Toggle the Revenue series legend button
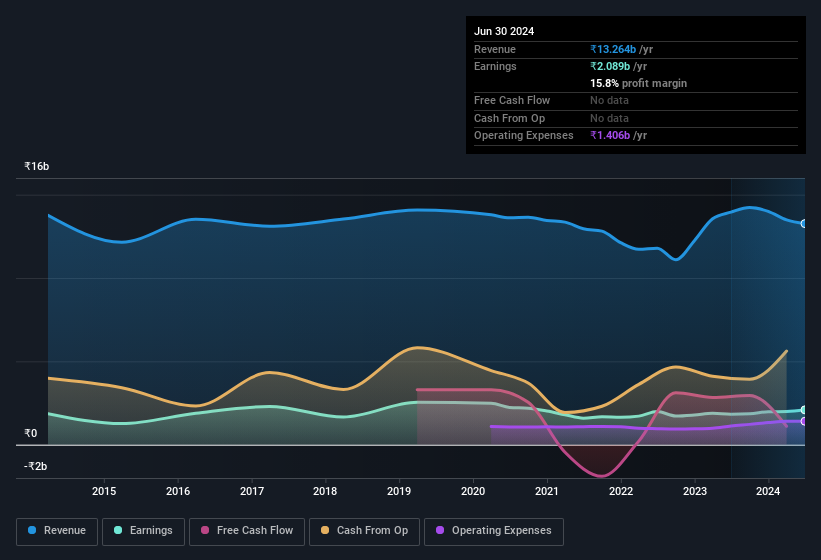821x560 pixels. (57, 531)
